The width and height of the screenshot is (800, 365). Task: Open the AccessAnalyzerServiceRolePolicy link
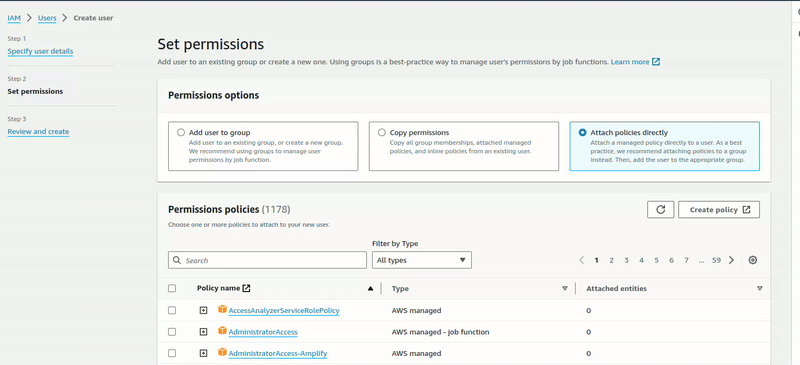click(x=284, y=310)
